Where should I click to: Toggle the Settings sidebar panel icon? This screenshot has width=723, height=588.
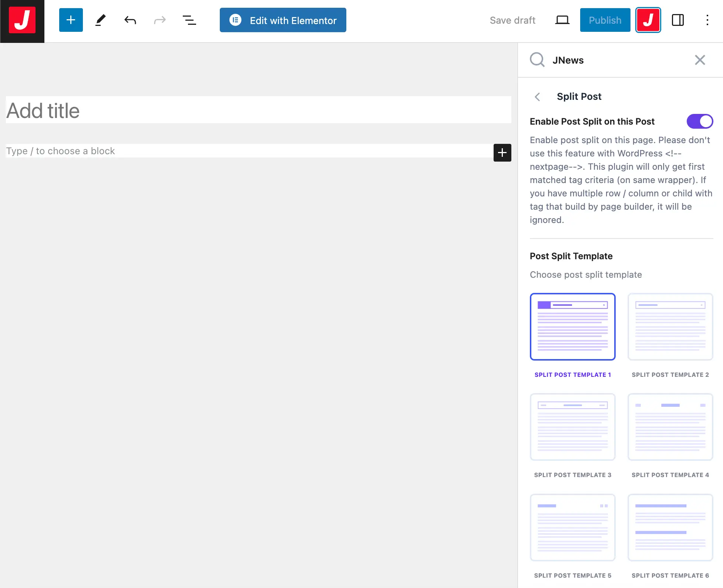pos(677,20)
